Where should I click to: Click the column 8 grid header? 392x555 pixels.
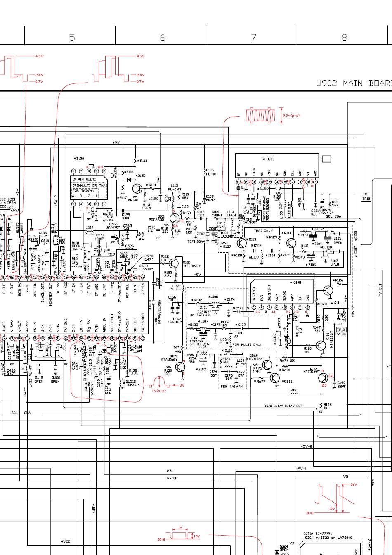click(344, 38)
